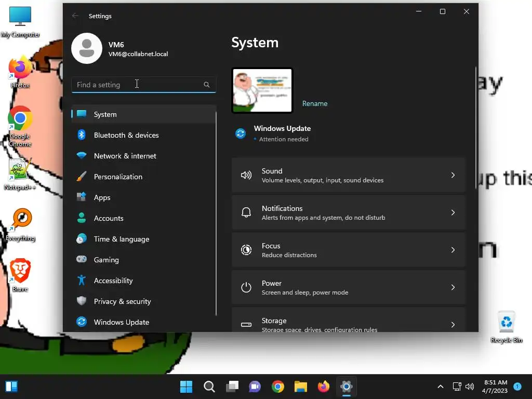Open the Windows Start menu

(186, 387)
